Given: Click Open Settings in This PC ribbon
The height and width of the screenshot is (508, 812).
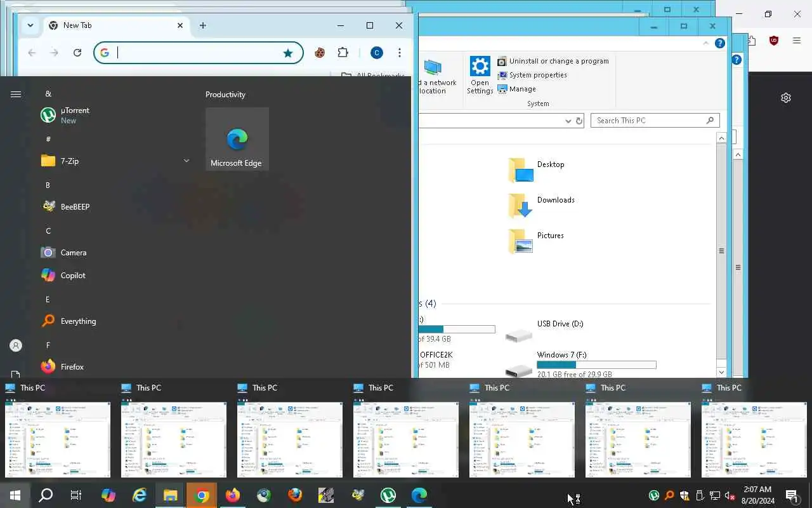Looking at the screenshot, I should pos(480,75).
